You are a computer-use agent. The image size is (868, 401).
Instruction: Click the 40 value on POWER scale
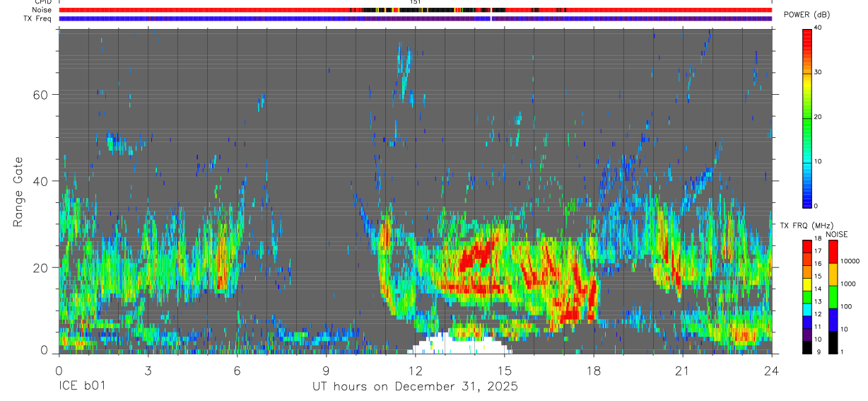tap(818, 28)
